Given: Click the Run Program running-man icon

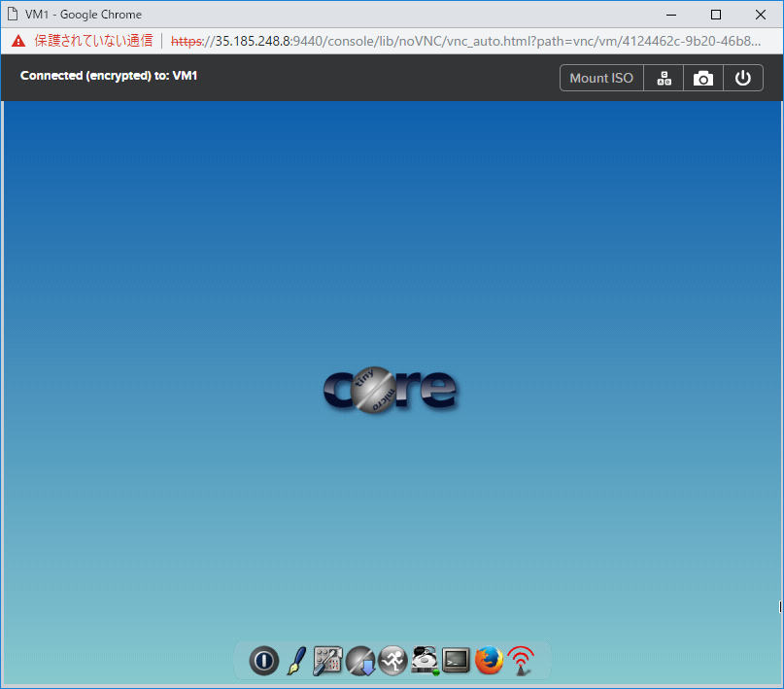Looking at the screenshot, I should click(392, 661).
